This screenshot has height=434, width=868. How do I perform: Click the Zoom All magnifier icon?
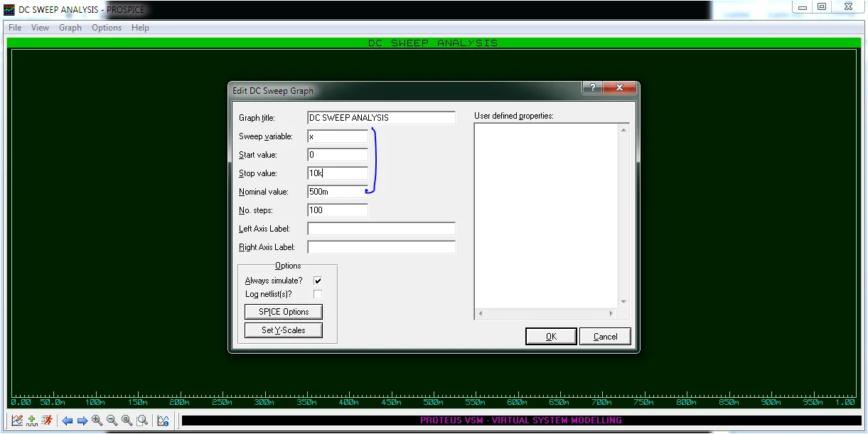click(127, 421)
